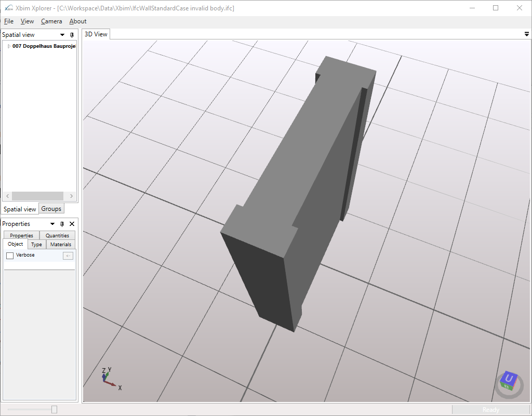
Task: Open the Properties panel dropdown
Action: click(x=51, y=224)
